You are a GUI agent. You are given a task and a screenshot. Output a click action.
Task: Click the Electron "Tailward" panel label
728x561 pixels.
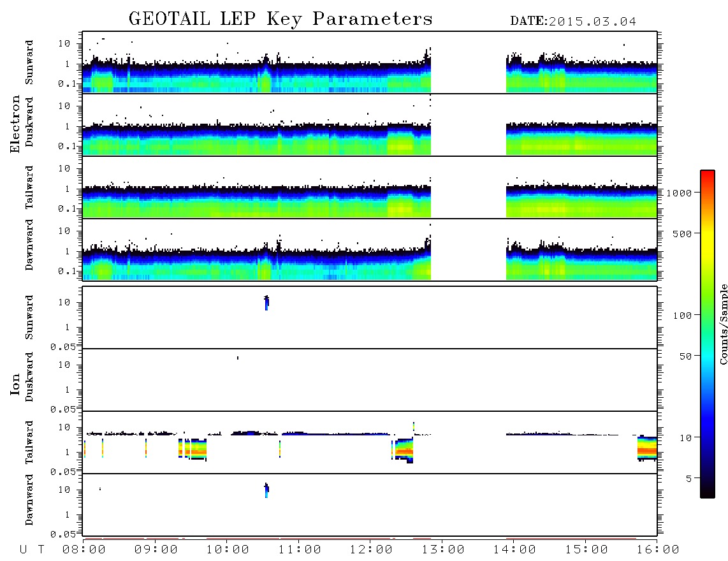[x=29, y=187]
